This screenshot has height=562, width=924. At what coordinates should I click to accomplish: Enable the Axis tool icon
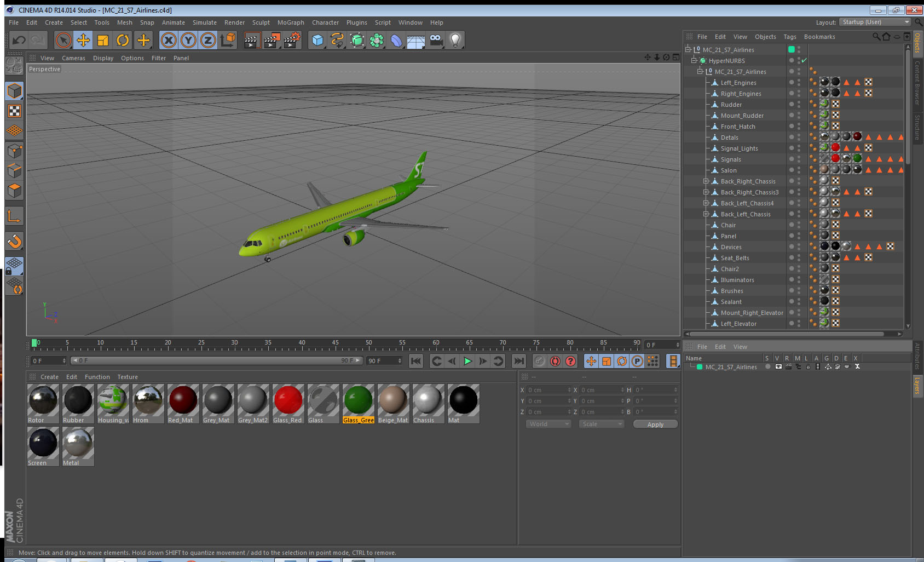point(14,216)
